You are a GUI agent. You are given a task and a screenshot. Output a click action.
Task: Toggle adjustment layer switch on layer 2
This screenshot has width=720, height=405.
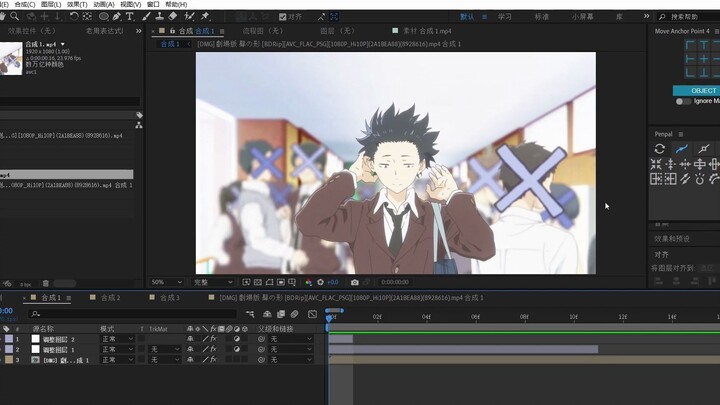[236, 349]
